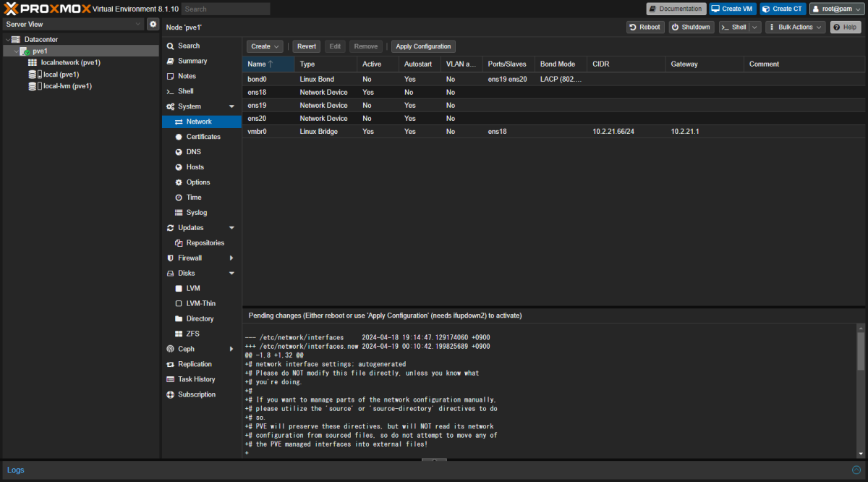Click the Time clock icon
868x482 pixels.
pos(179,198)
